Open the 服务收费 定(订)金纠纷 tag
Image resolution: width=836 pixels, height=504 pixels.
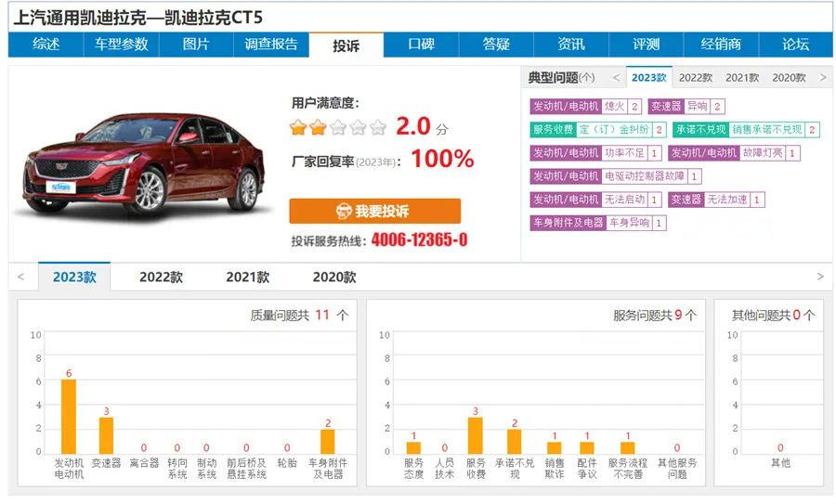click(x=597, y=130)
